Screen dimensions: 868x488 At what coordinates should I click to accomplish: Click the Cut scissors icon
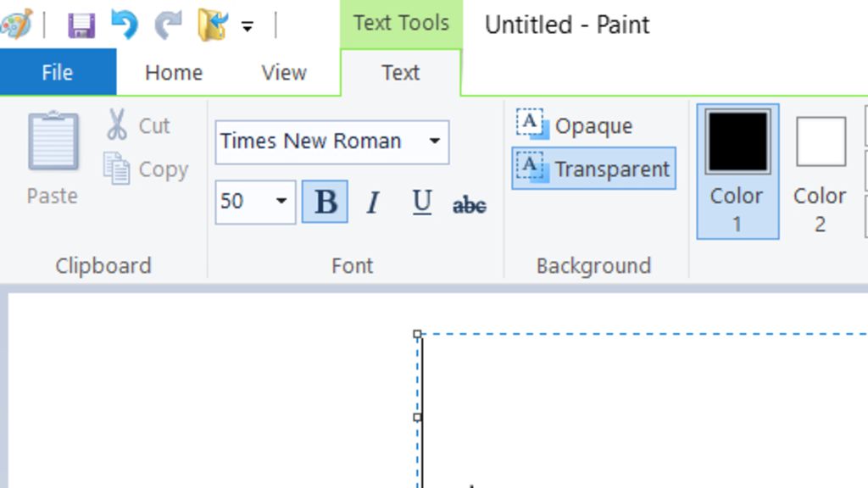tap(117, 125)
